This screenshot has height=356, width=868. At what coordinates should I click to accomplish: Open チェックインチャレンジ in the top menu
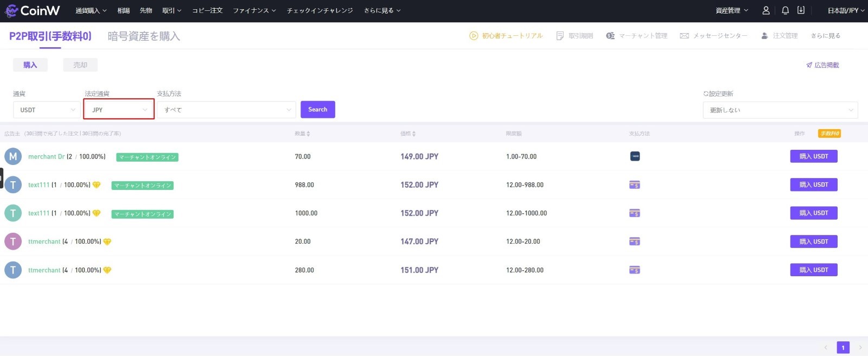tap(320, 10)
